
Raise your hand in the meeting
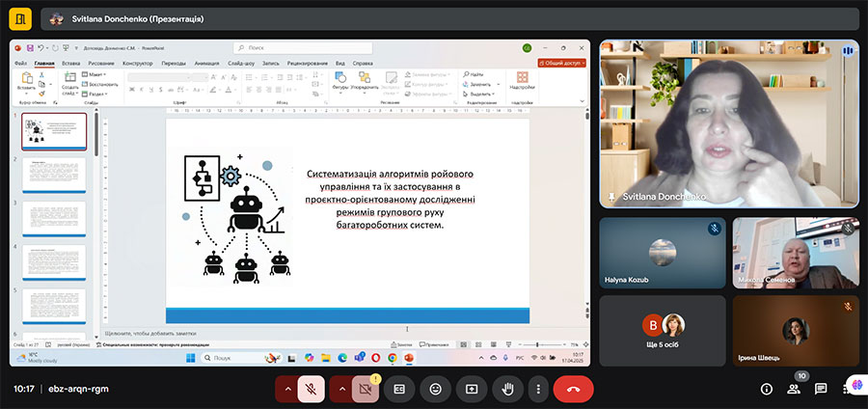click(x=505, y=389)
